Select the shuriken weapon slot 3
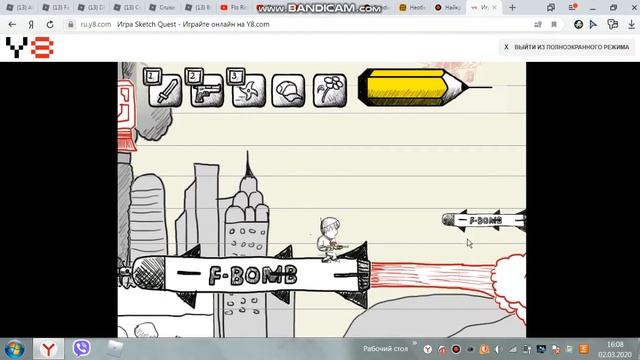Viewport: 640px width, 360px height. 248,90
